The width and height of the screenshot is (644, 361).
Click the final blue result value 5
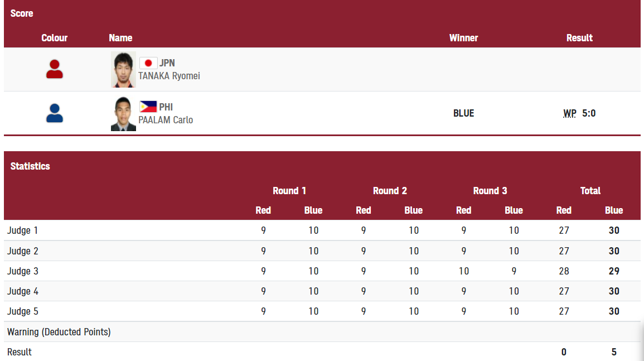(x=613, y=352)
